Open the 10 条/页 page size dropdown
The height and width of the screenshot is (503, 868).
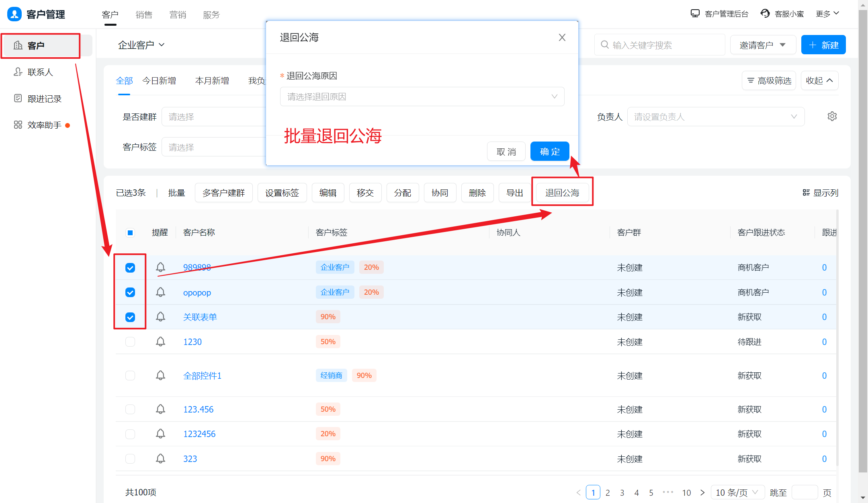tap(737, 492)
